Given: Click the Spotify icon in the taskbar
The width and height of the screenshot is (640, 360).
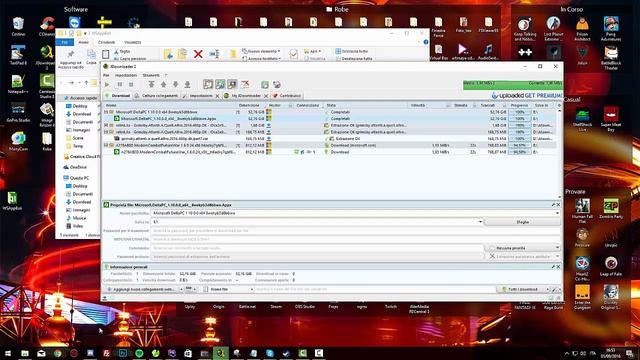Looking at the screenshot, I should pyautogui.click(x=139, y=353).
